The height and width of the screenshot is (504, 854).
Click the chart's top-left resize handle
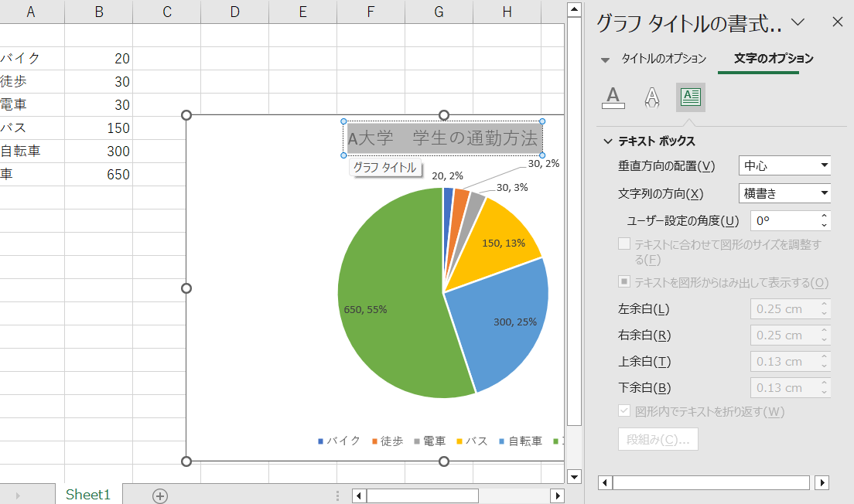[x=186, y=115]
